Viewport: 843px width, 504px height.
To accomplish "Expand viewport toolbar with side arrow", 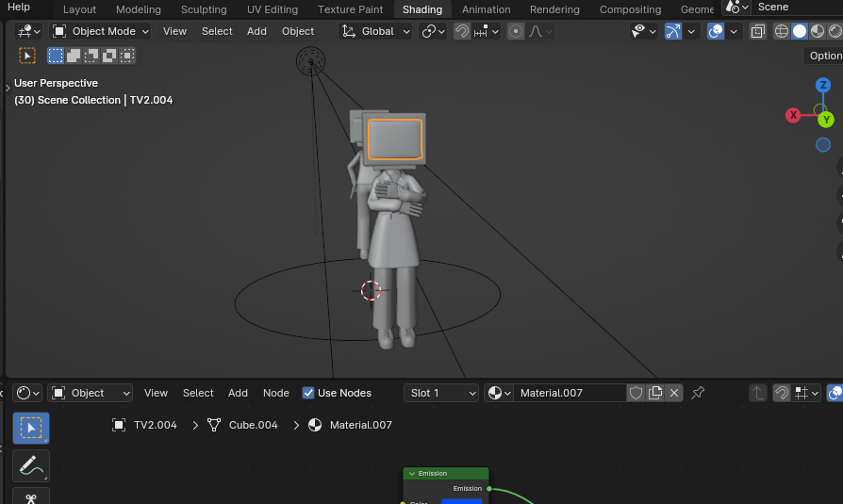I will 8,88.
